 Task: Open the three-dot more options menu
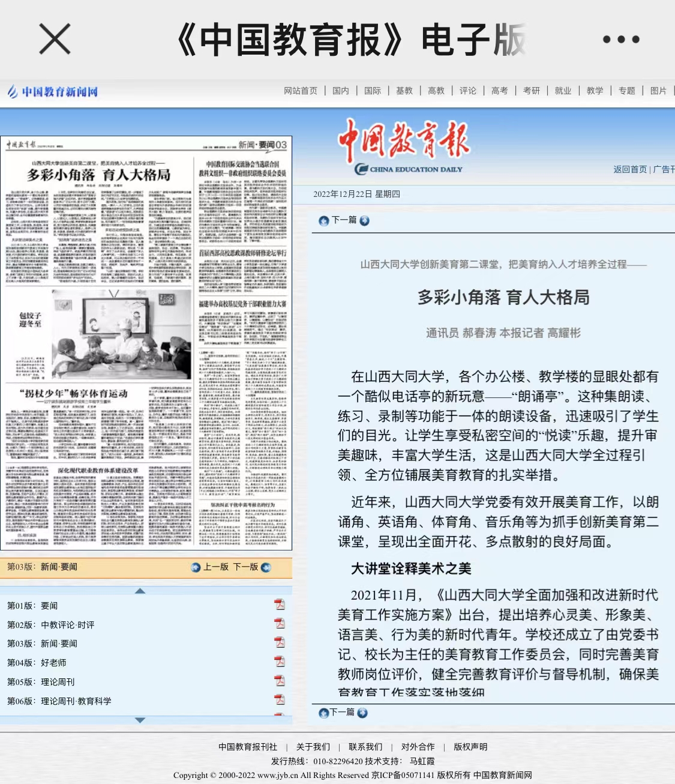[x=621, y=40]
